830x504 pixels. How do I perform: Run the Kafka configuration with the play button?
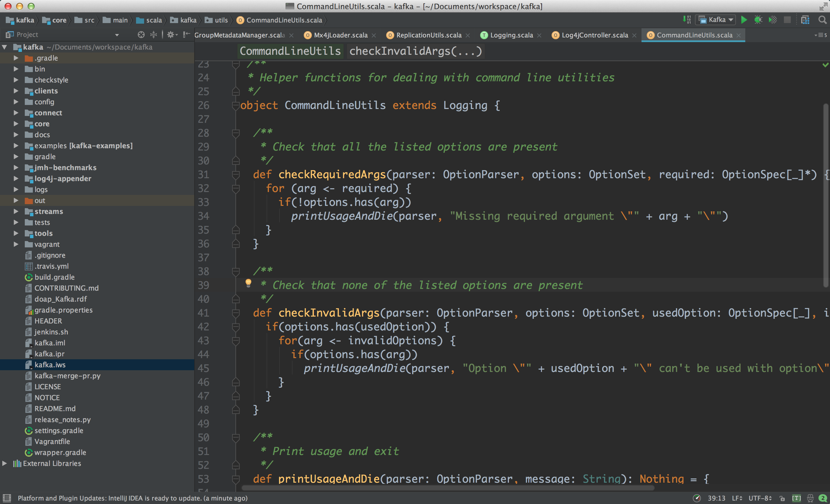pos(744,20)
